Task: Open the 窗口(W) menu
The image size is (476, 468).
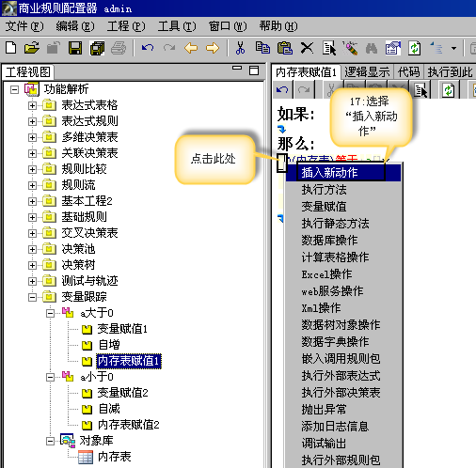Action: coord(228,26)
